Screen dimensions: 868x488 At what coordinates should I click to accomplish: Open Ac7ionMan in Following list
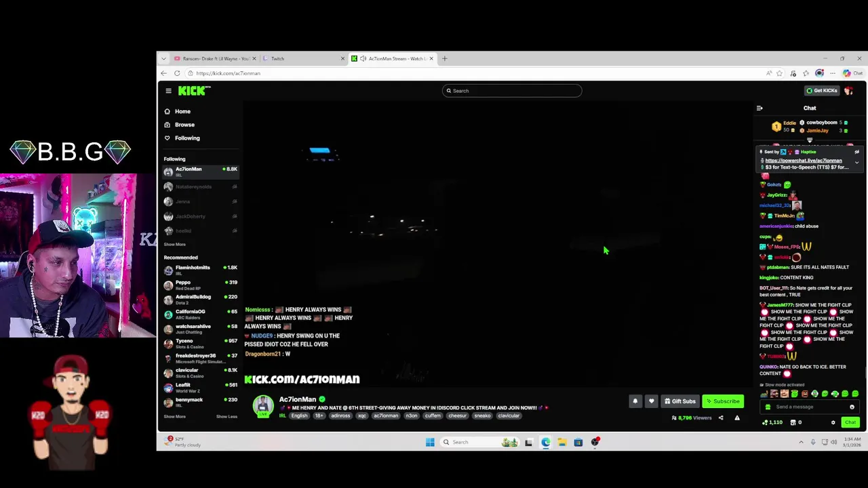click(x=199, y=171)
